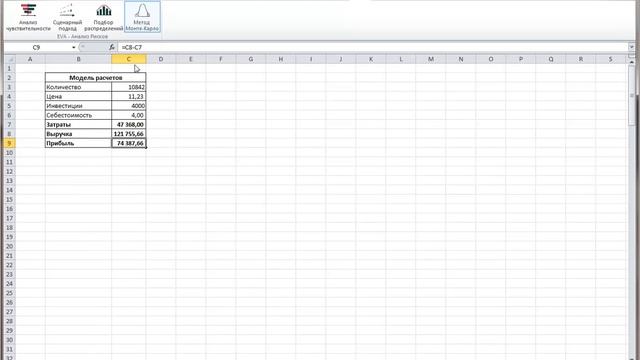
Task: Click the Модель расчетов title cell
Action: pos(96,78)
